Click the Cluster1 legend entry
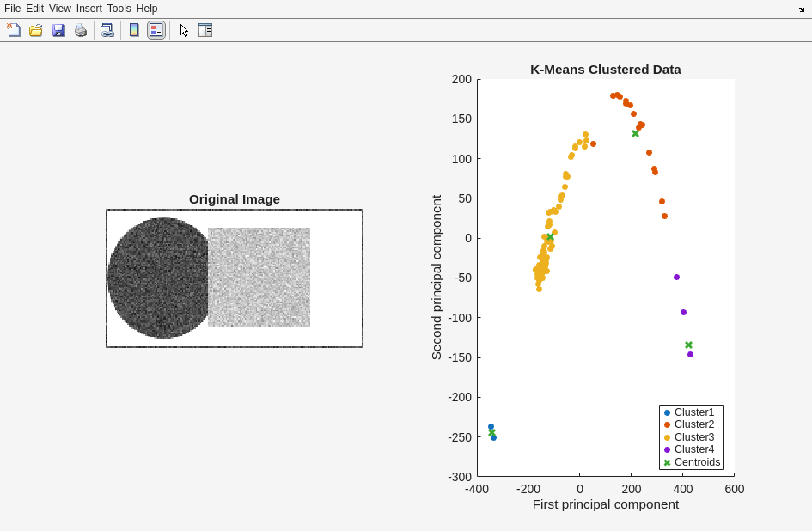 click(693, 412)
